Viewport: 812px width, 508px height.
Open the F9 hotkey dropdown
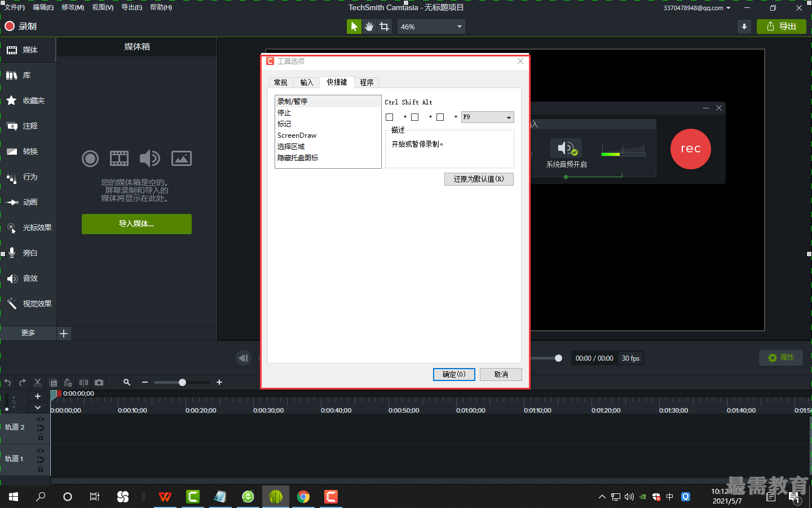click(x=487, y=117)
